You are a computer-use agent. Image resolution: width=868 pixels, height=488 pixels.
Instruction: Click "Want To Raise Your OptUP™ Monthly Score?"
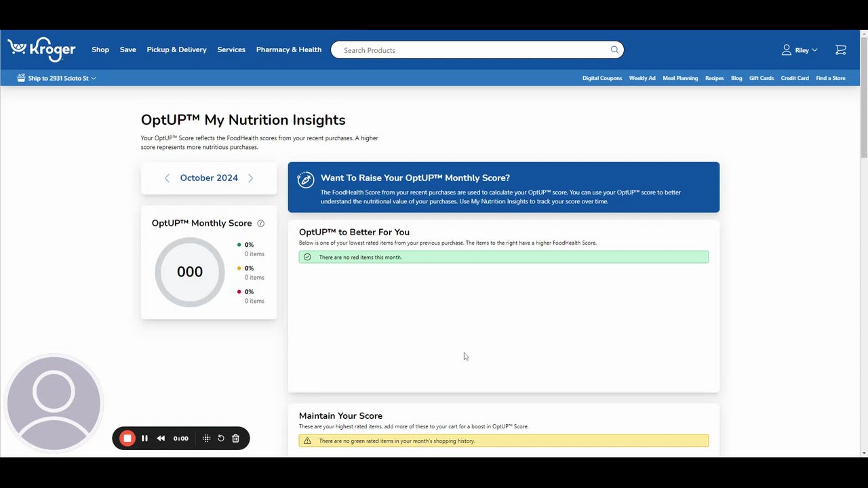(415, 178)
